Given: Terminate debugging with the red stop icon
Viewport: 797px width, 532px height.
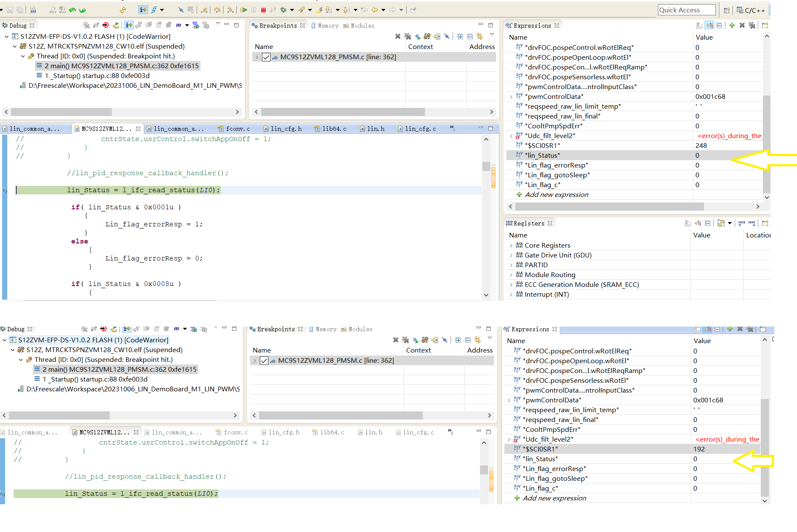Looking at the screenshot, I should [x=263, y=10].
